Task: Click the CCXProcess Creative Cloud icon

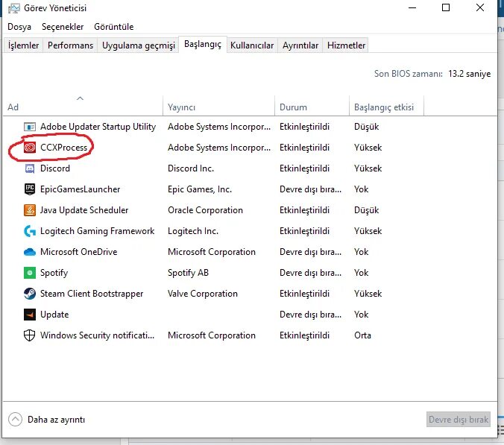Action: [x=30, y=148]
